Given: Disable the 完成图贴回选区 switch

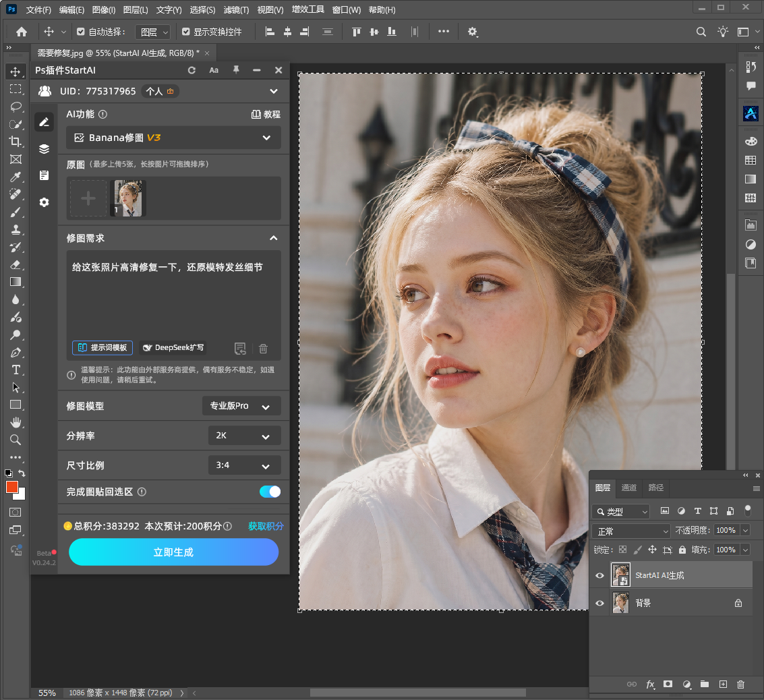Looking at the screenshot, I should click(270, 492).
